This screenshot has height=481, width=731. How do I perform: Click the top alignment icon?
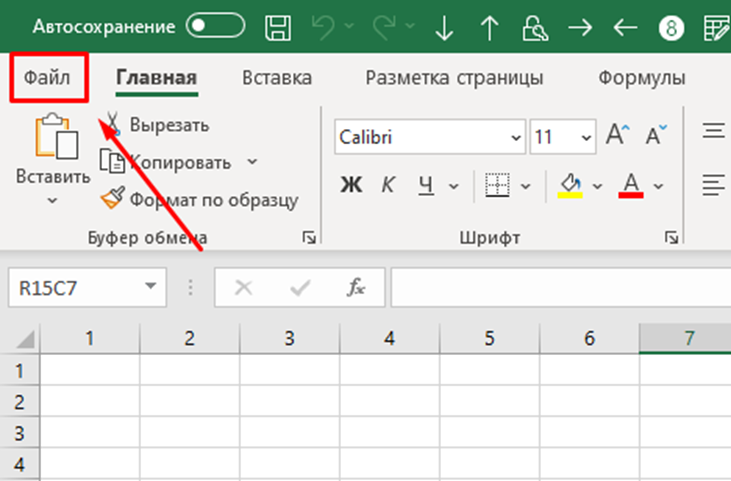(x=714, y=131)
